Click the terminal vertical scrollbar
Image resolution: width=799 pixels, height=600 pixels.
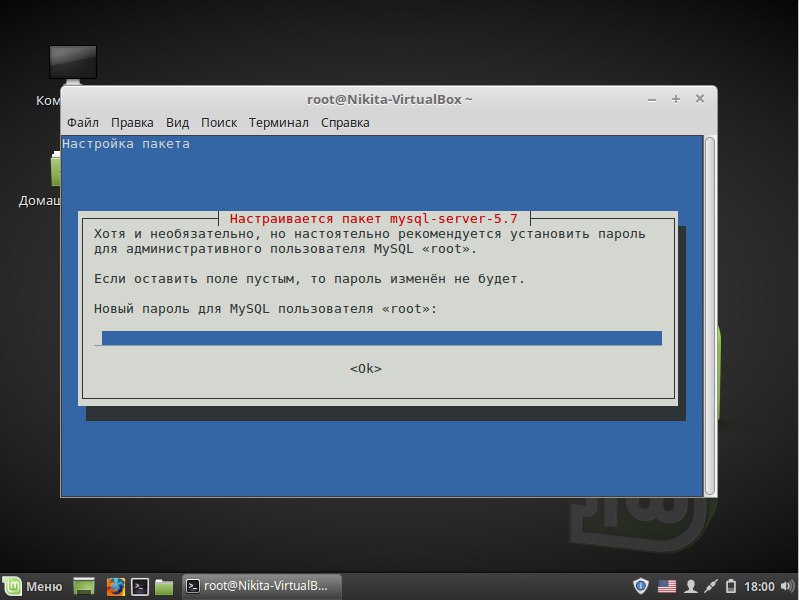709,316
